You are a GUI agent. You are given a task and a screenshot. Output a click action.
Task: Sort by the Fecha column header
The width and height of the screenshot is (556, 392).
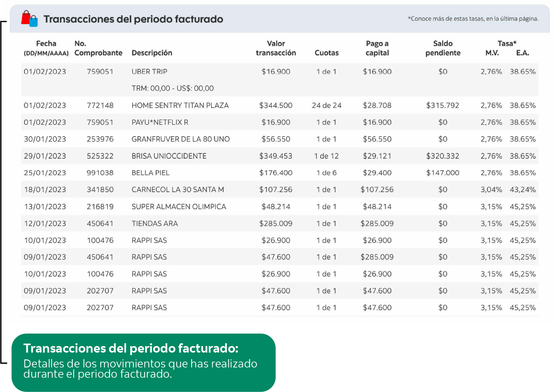tap(46, 48)
